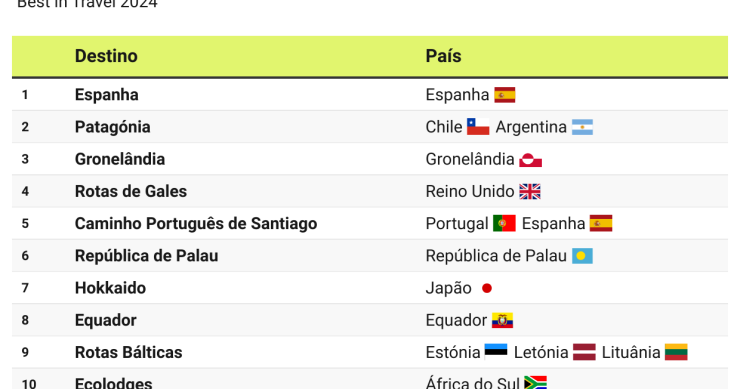The image size is (740, 389).
Task: Click the Portugal flag icon
Action: click(504, 223)
